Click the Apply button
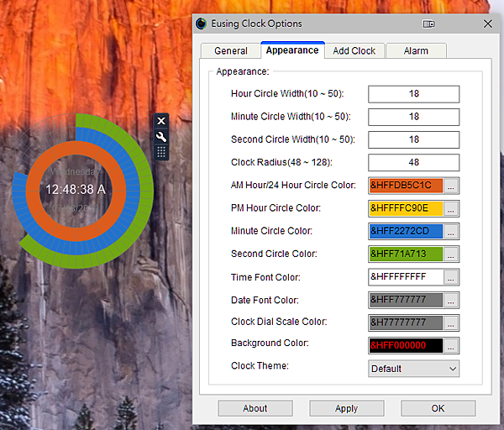 pyautogui.click(x=346, y=408)
